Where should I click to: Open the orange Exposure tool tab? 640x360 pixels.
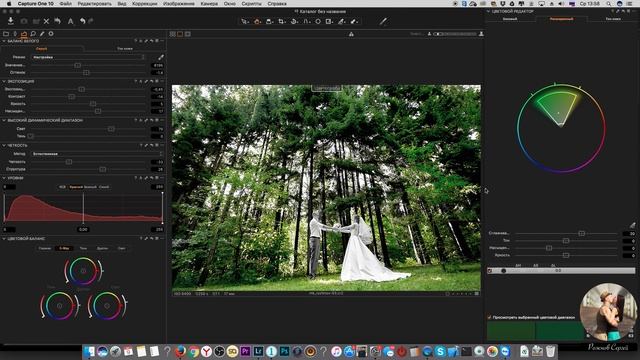24,34
